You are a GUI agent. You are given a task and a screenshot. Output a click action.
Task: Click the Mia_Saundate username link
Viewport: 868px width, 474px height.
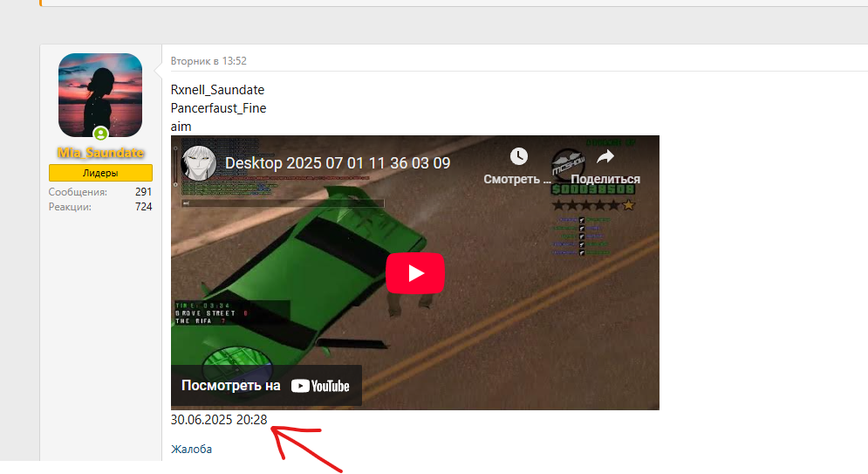pos(100,153)
